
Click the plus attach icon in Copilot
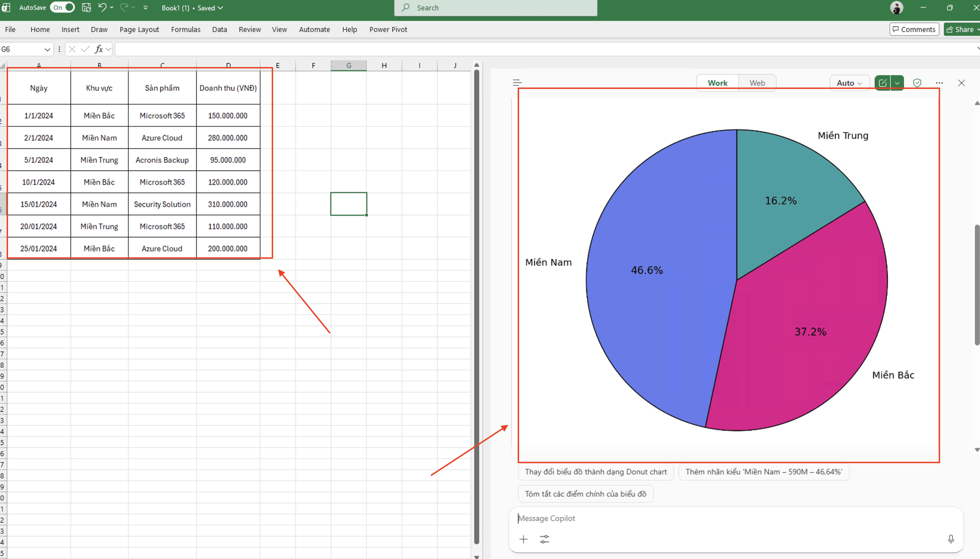pyautogui.click(x=523, y=539)
